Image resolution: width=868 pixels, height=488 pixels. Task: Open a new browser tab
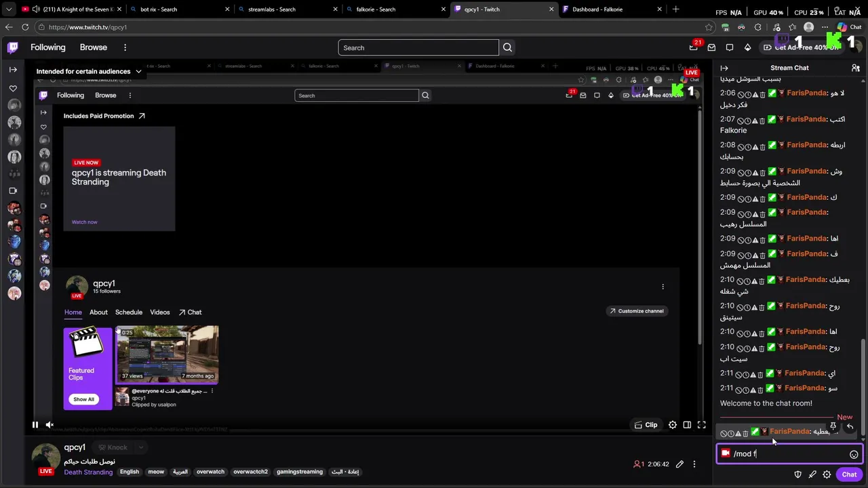pos(675,9)
